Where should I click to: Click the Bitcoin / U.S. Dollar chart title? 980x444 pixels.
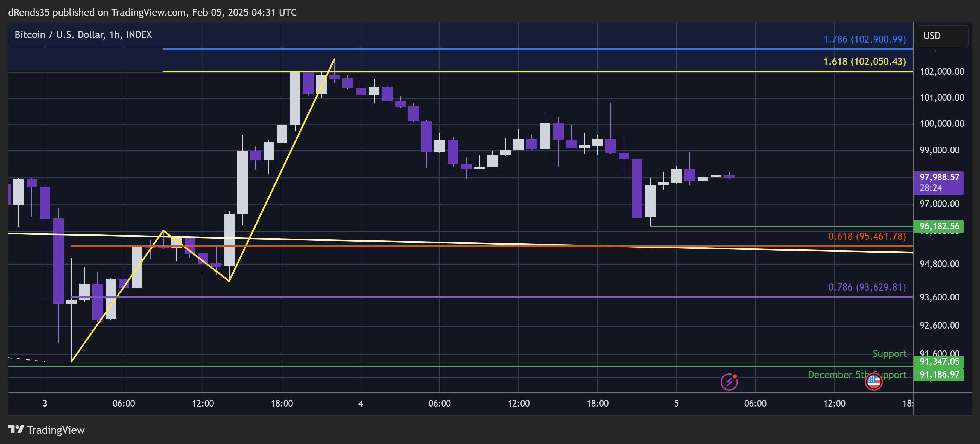click(x=83, y=35)
